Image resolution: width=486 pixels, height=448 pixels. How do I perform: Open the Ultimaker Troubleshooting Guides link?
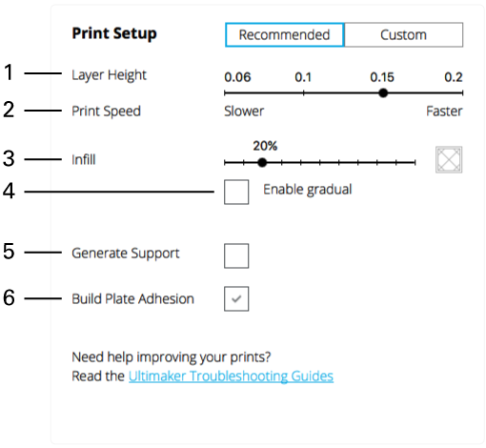[x=231, y=377]
